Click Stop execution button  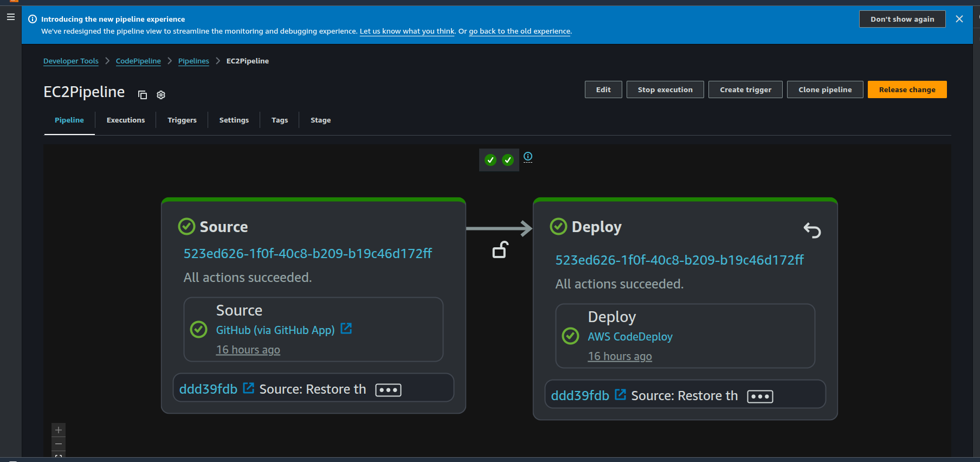click(665, 89)
